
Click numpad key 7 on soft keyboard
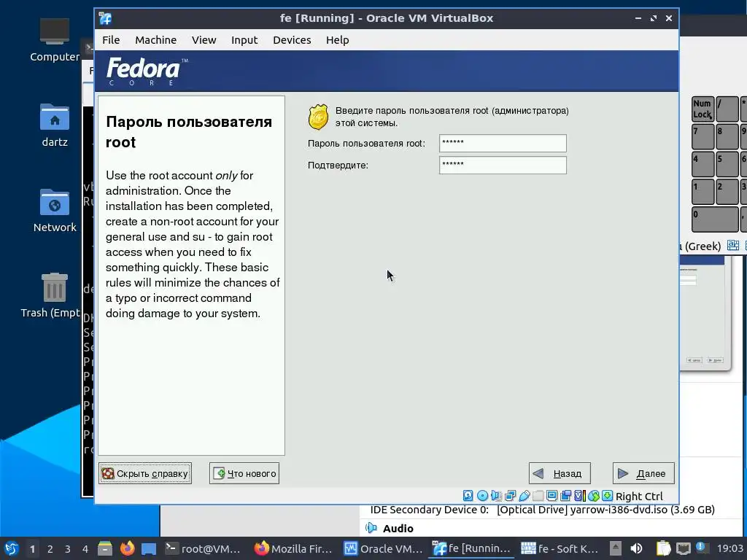[x=703, y=136]
